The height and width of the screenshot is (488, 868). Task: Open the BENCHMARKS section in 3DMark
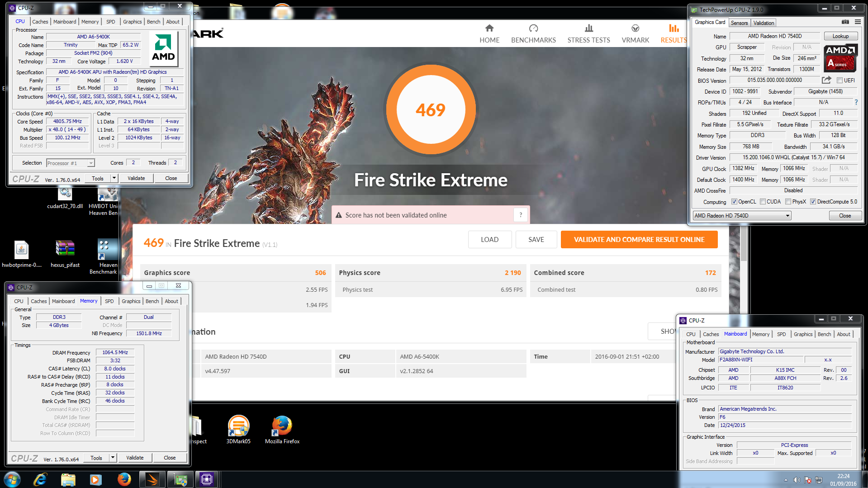point(533,34)
